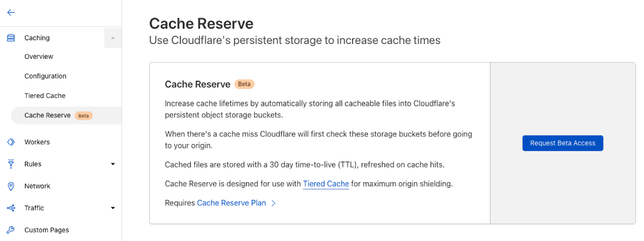Click the Workers diamond icon

(x=11, y=142)
